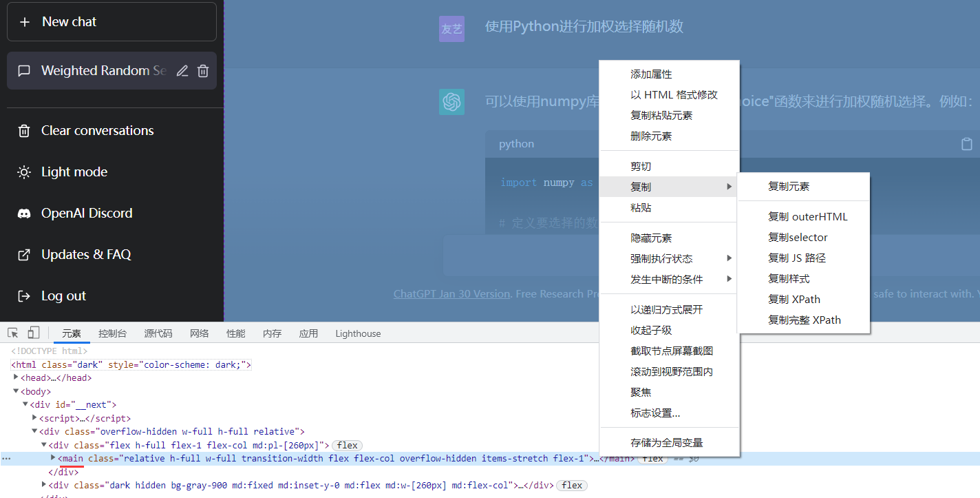
Task: Select 隐藏元素 menu item
Action: [x=670, y=238]
